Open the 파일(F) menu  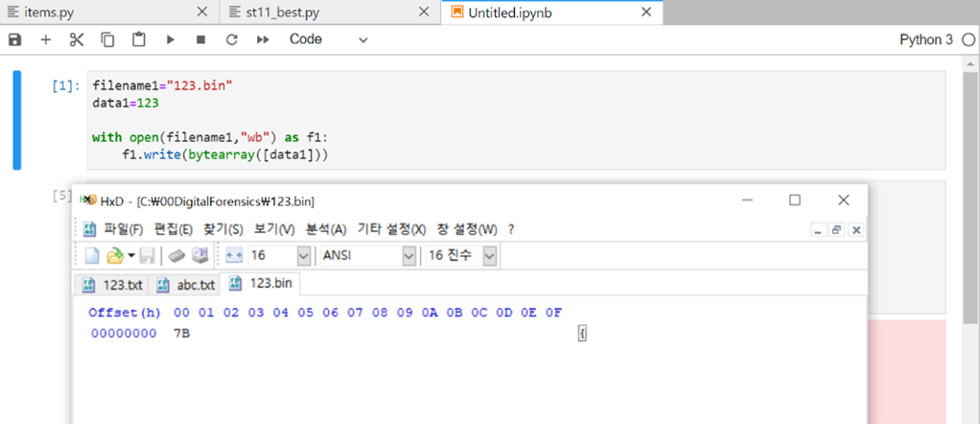[124, 229]
